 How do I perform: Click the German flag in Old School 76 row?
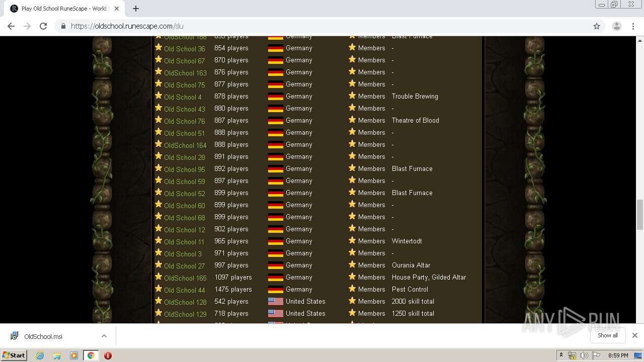[x=275, y=121]
